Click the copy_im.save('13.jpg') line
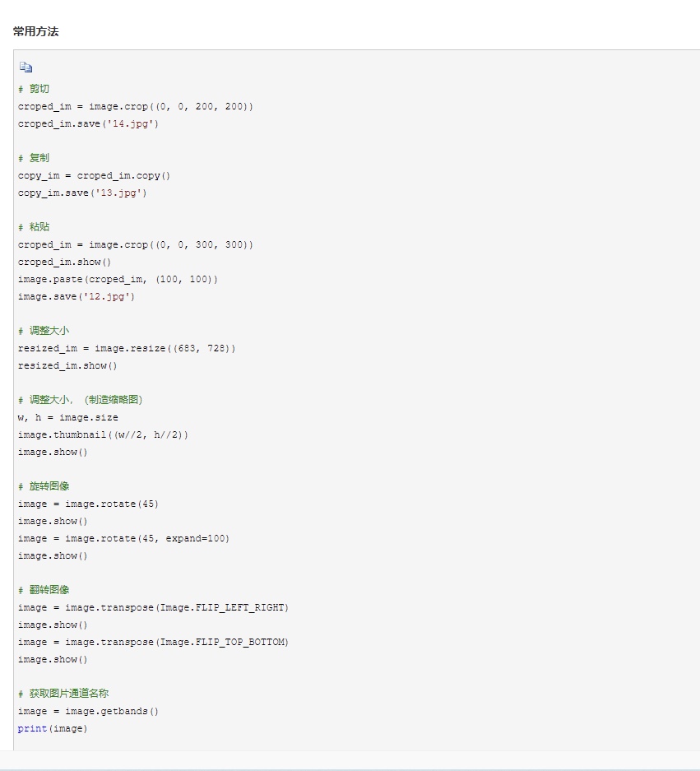 (x=82, y=193)
